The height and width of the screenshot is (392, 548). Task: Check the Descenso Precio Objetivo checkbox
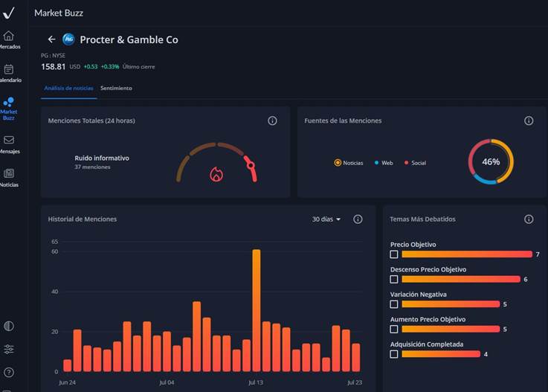click(x=394, y=279)
